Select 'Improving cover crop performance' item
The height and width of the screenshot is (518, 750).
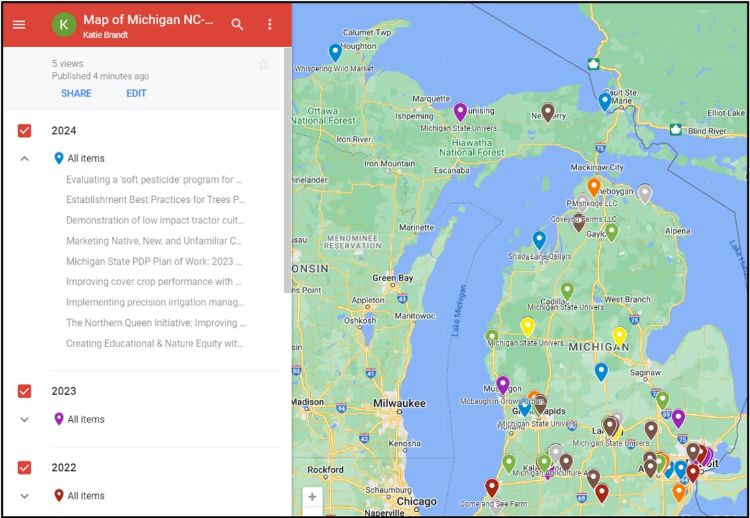point(154,281)
